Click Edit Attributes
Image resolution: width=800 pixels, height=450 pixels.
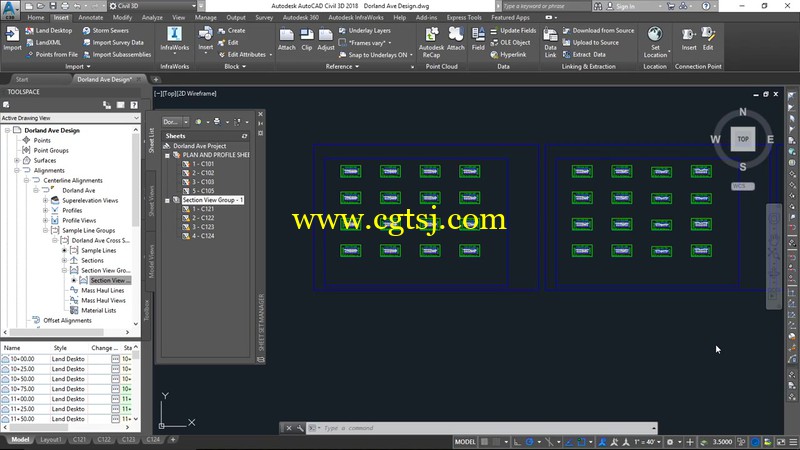click(x=242, y=54)
